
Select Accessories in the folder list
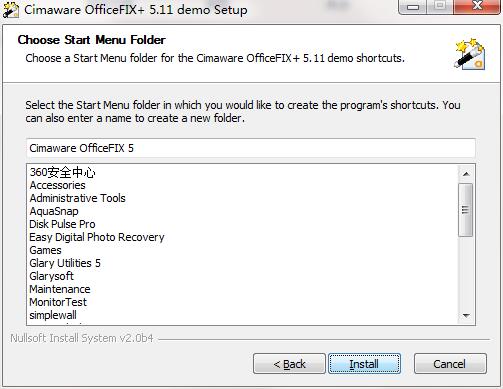point(57,185)
